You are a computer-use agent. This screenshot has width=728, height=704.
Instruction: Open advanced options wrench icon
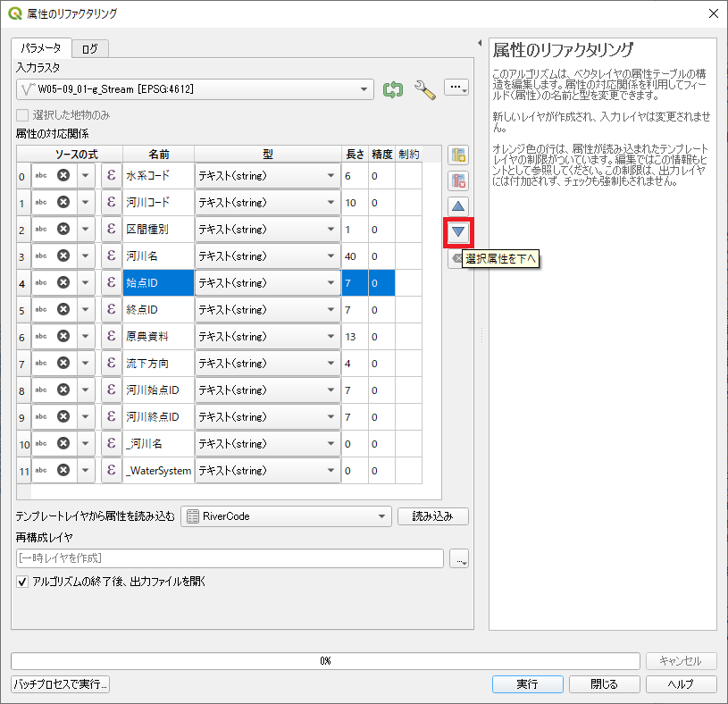point(425,88)
